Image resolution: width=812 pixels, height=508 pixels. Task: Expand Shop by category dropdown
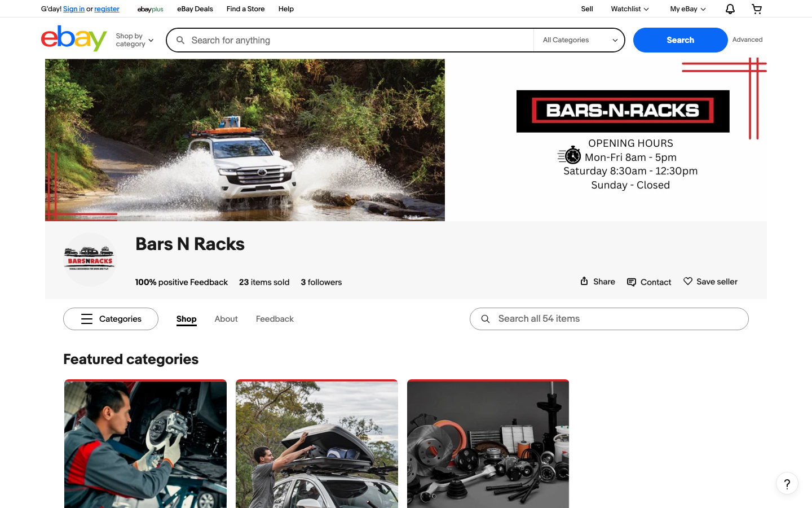[134, 40]
